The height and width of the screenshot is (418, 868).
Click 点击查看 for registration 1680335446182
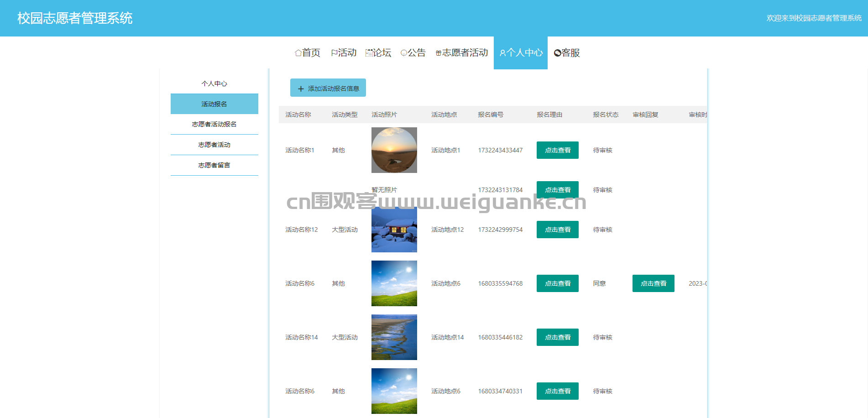[558, 337]
